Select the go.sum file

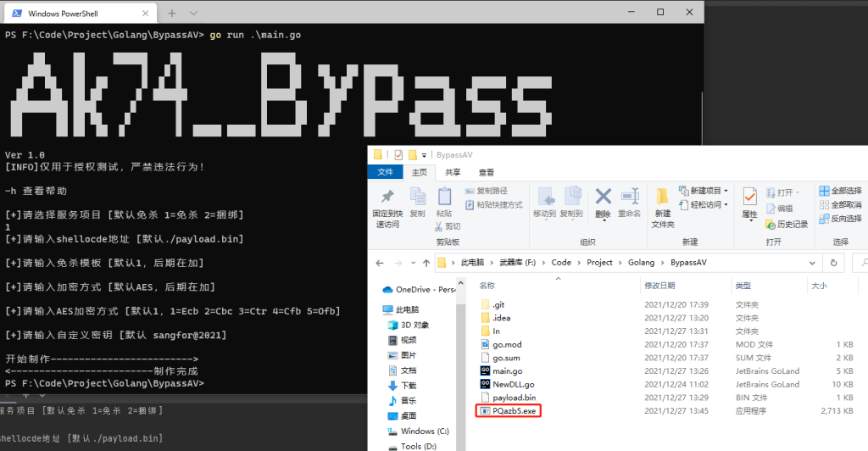pos(500,358)
